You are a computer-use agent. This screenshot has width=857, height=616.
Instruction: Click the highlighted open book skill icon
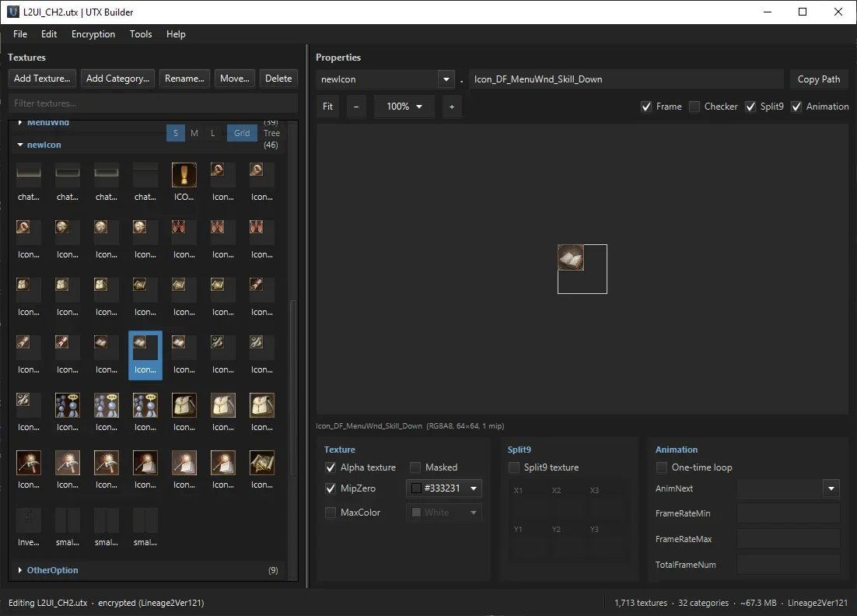point(145,355)
